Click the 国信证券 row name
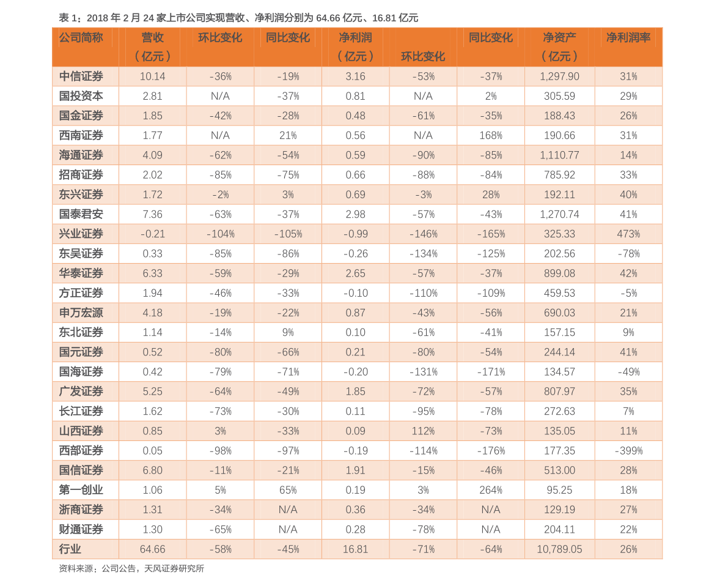This screenshot has width=728, height=586. click(81, 470)
